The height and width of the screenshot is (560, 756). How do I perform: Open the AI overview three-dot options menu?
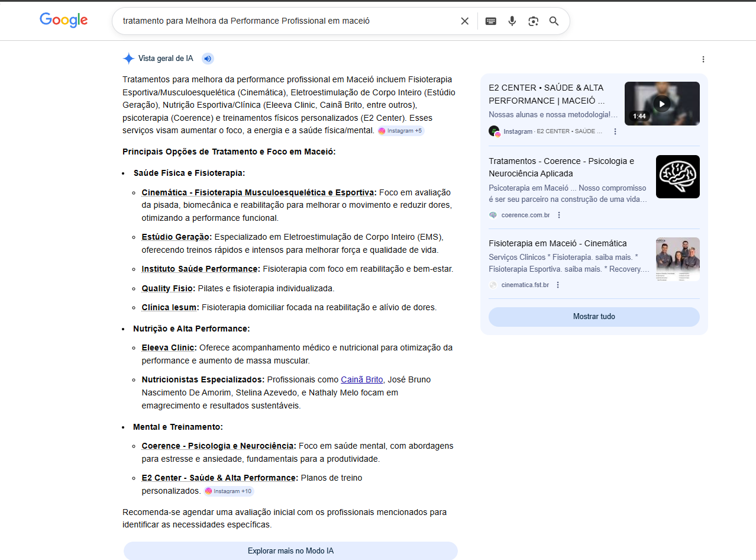point(703,59)
